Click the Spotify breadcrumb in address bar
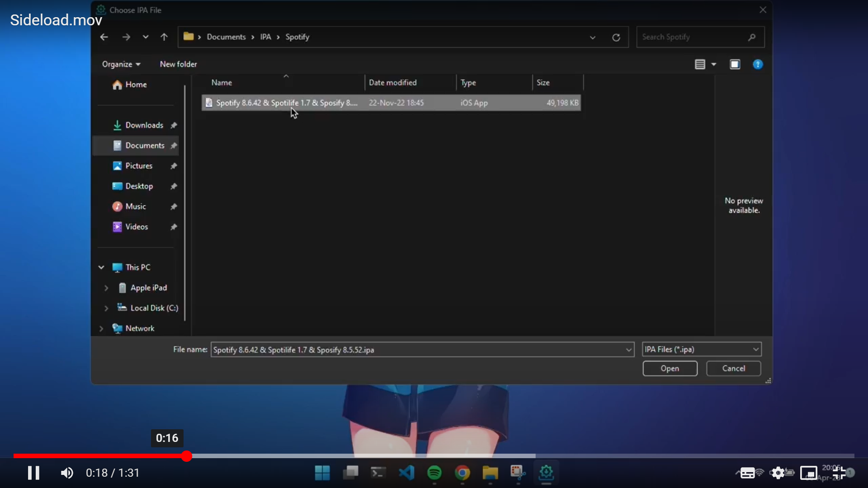Screen dimensions: 868x488 tap(297, 37)
